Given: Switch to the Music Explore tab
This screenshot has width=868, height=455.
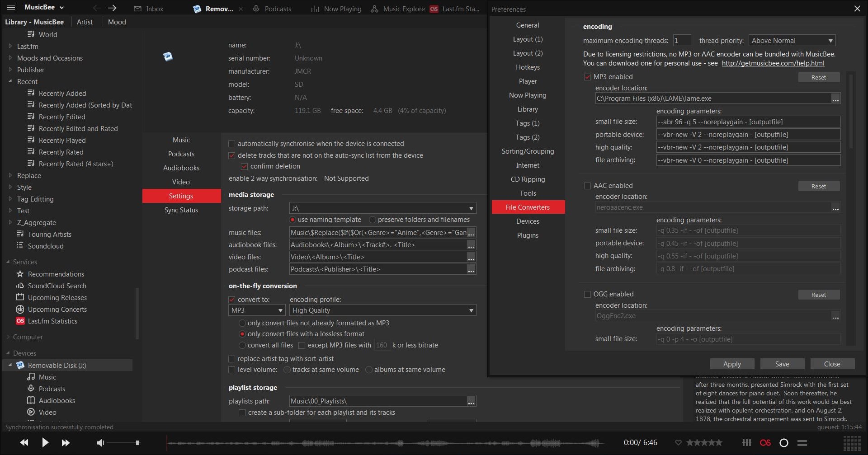Looking at the screenshot, I should [398, 9].
